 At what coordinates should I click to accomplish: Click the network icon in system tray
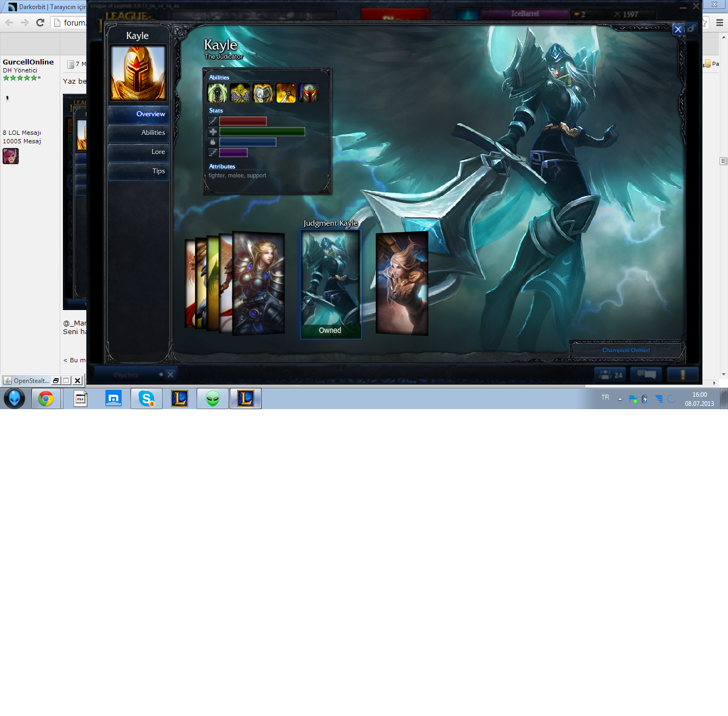(x=659, y=399)
